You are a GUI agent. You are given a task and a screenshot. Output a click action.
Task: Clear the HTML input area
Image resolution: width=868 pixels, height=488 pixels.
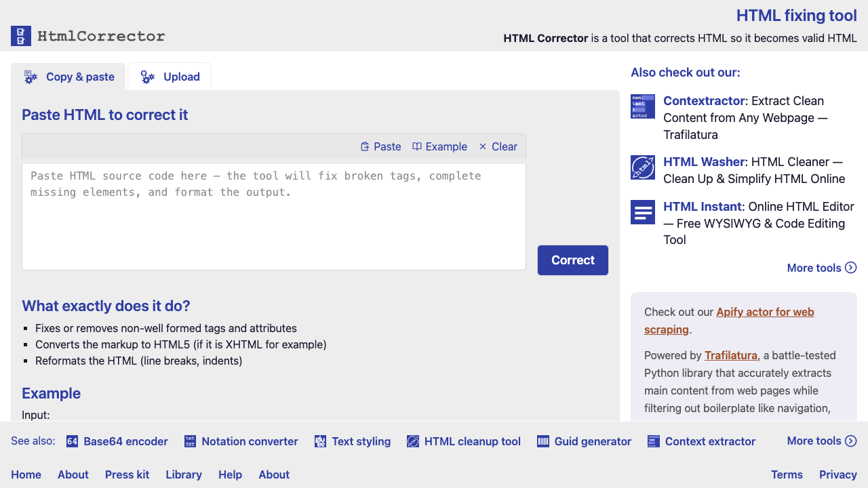498,146
